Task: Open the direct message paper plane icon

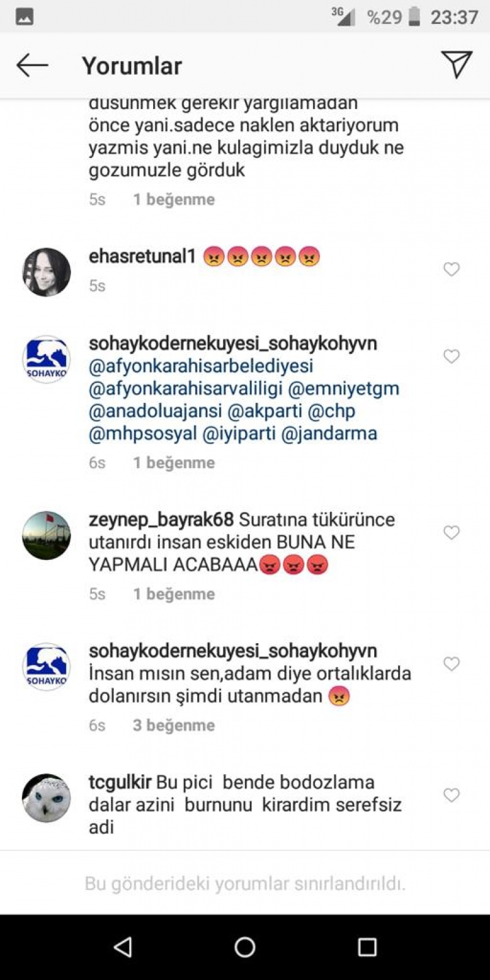Action: coord(456,64)
